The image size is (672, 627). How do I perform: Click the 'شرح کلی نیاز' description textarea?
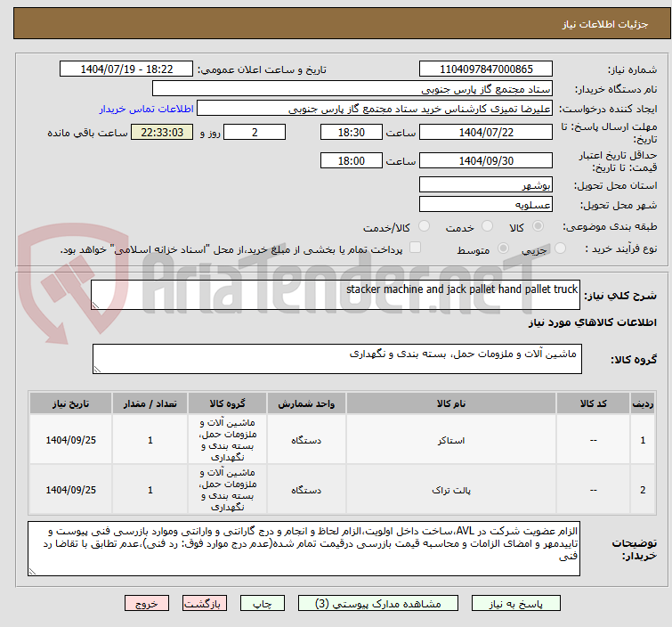336,295
